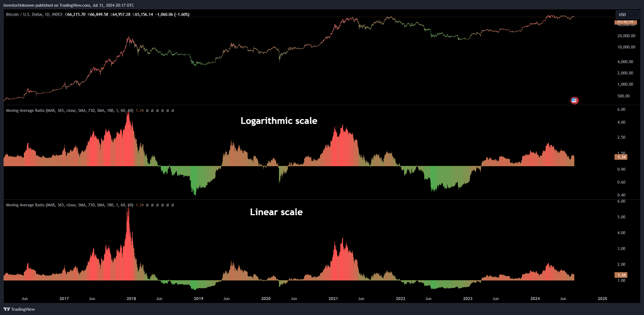The width and height of the screenshot is (644, 315).
Task: Click the 500.00 price axis label
Action: (623, 96)
